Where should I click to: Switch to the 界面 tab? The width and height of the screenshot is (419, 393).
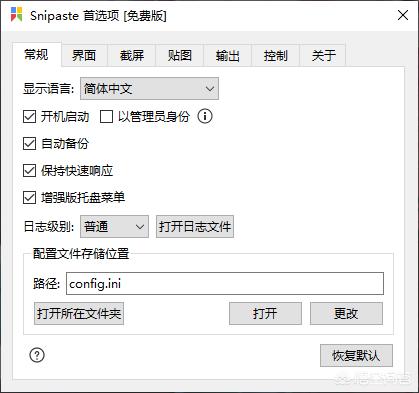pos(84,55)
